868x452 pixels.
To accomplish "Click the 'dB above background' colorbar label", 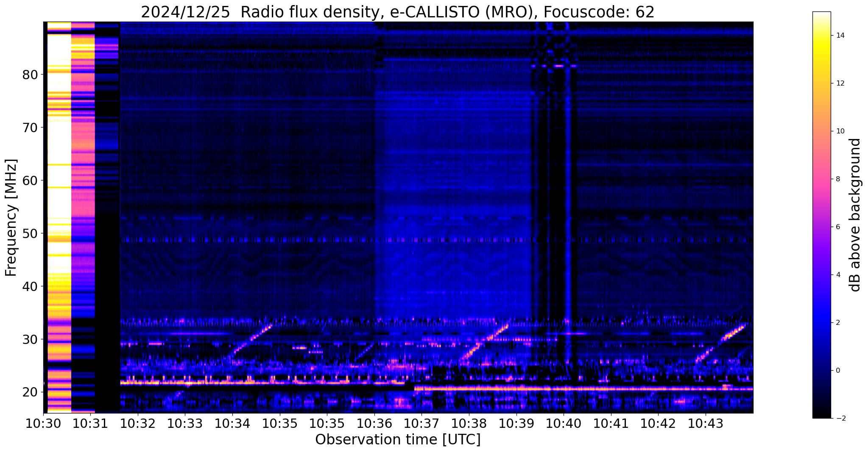I will coord(855,215).
